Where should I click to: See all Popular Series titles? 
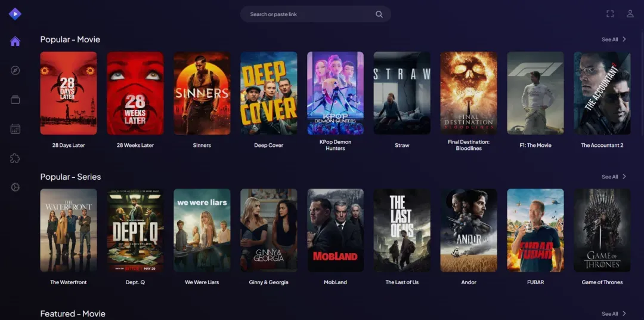(614, 177)
